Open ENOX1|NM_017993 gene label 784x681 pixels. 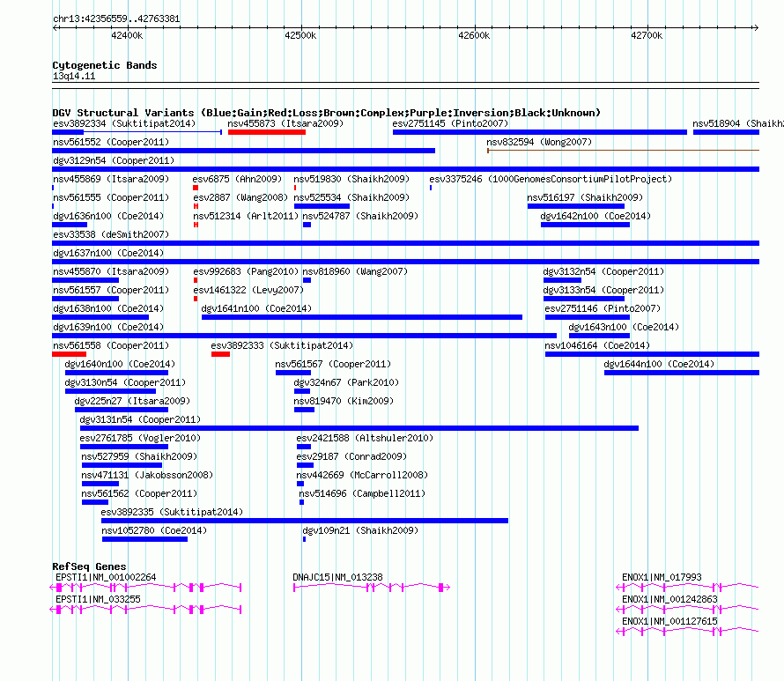(x=662, y=578)
